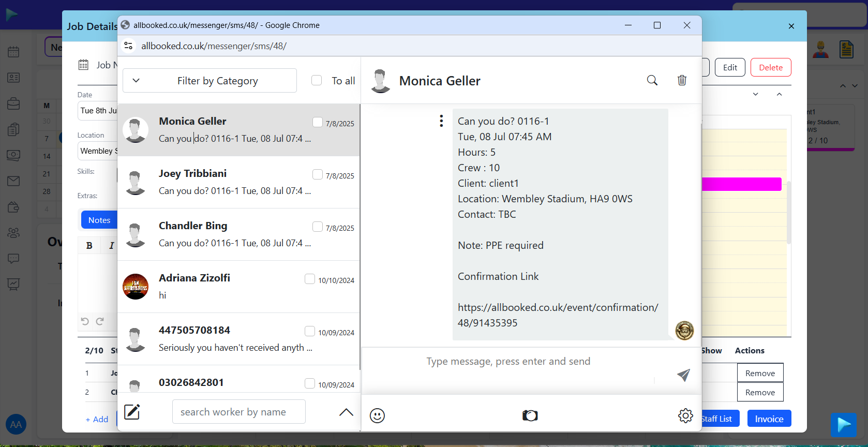Open invoice document icon top right
868x447 pixels.
[x=846, y=50]
